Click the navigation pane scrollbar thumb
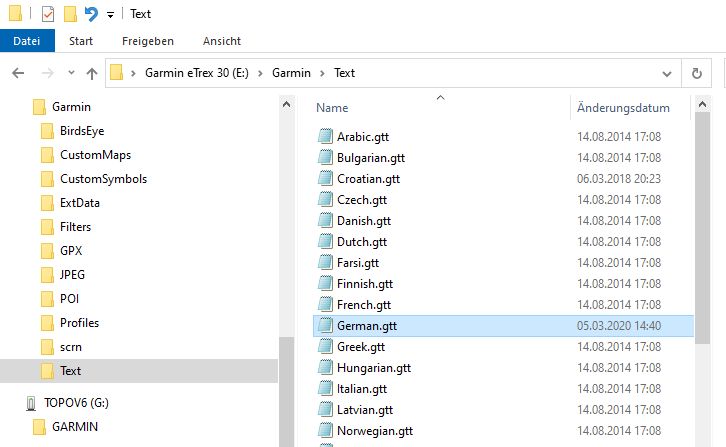 tap(286, 391)
